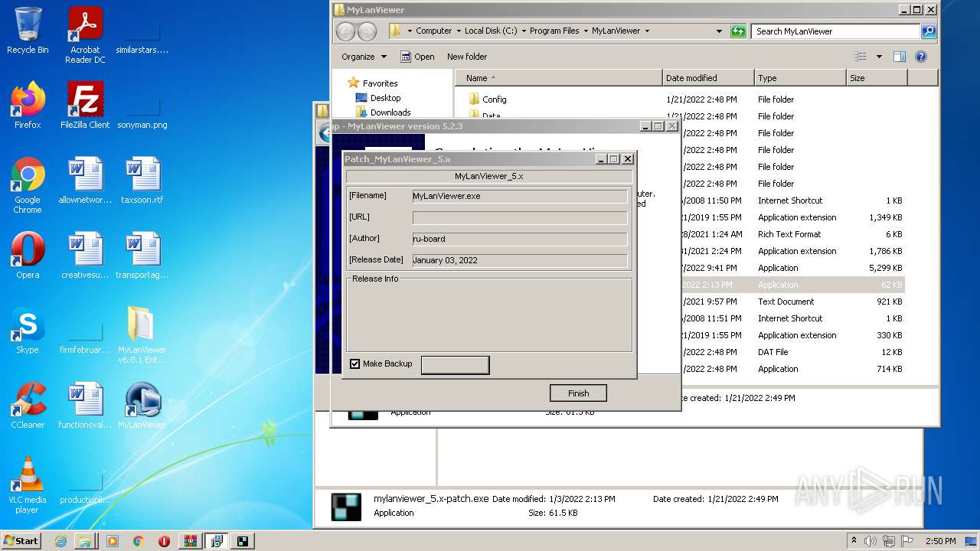Image resolution: width=980 pixels, height=551 pixels.
Task: Open Firefox desktop shortcut
Action: coord(28,105)
